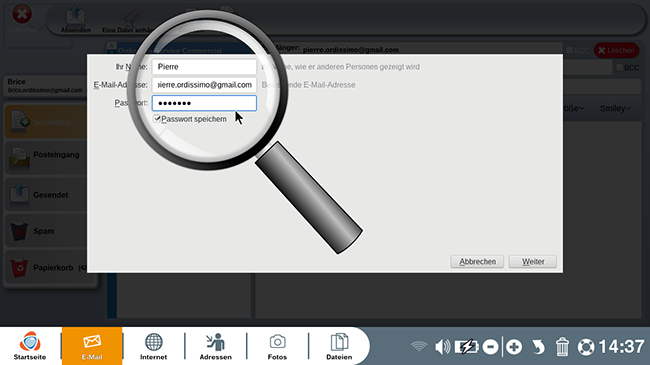The image size is (650, 365).
Task: Click the Weiter button
Action: [533, 262]
